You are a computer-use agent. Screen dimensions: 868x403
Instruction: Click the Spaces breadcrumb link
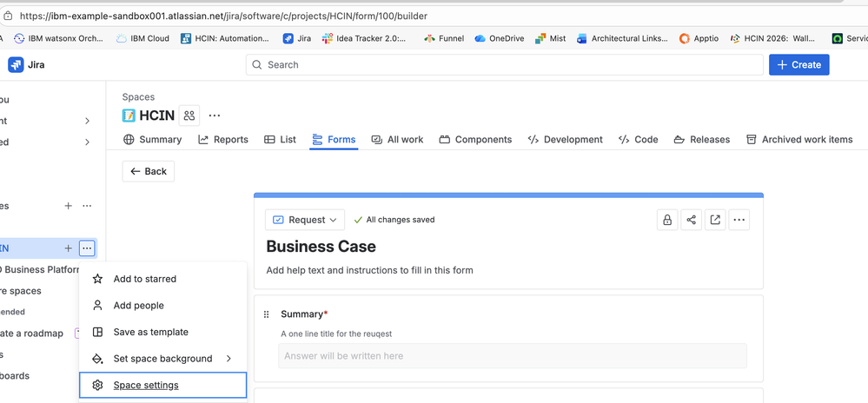point(138,97)
